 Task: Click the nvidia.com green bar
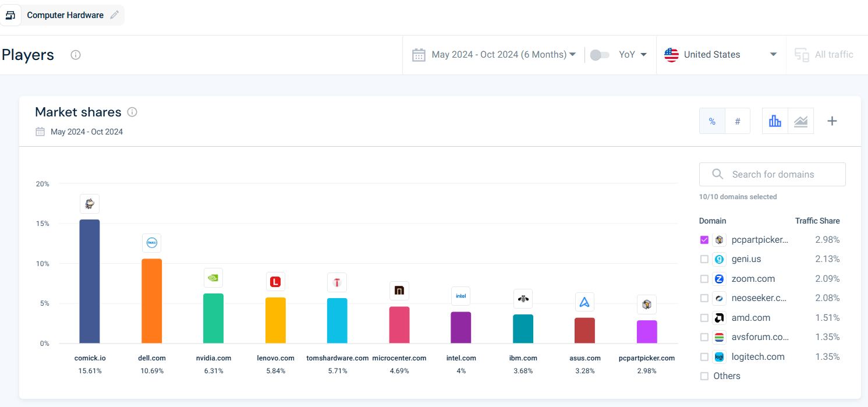tap(213, 318)
